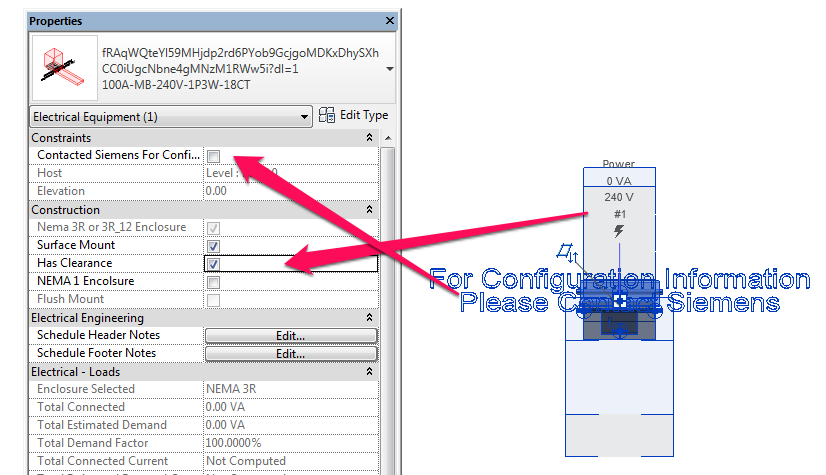Click the Surface Mount parameter label
826x475 pixels.
(76, 245)
